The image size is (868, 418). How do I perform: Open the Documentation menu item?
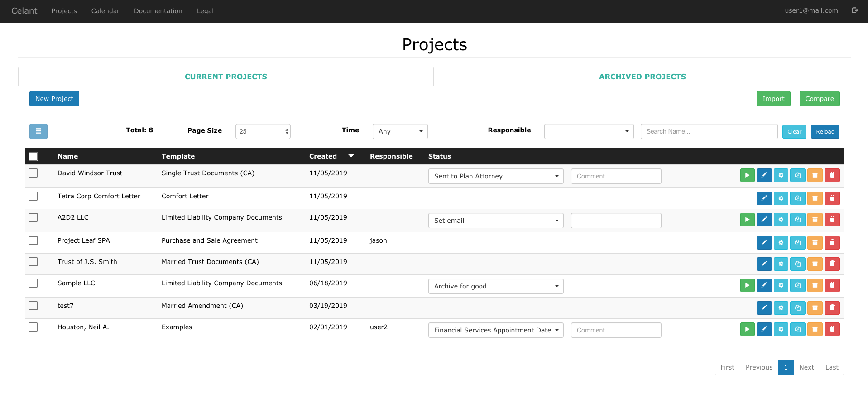click(158, 10)
